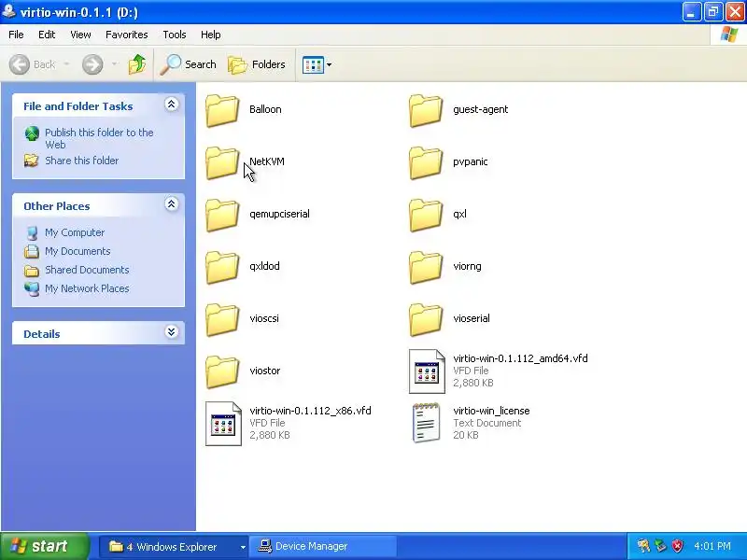Click the virtio-win-0.1.112_amd64.vfd filename
Screen dimensions: 747x560
(x=520, y=358)
